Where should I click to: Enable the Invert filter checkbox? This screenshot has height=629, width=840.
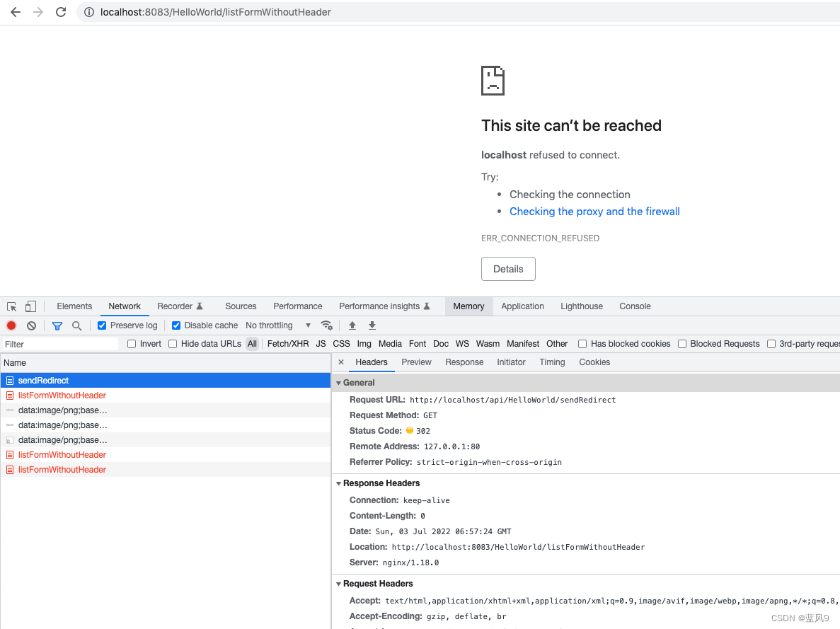pyautogui.click(x=131, y=343)
